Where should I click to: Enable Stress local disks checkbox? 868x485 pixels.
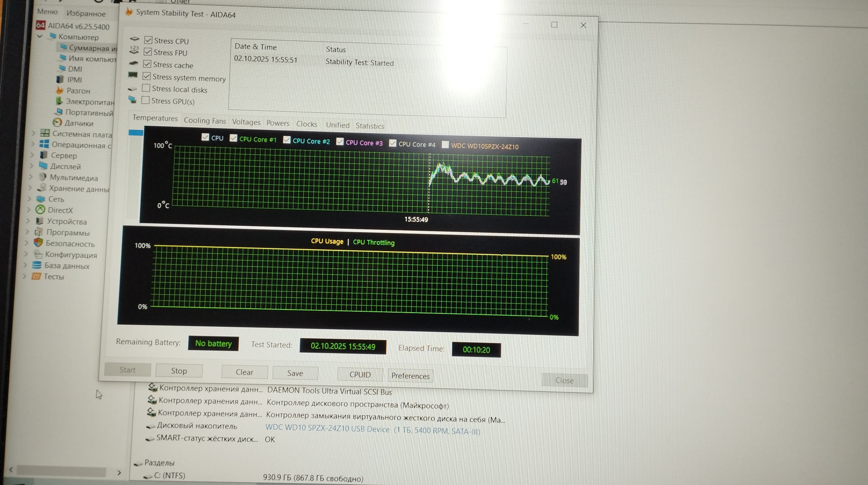point(146,88)
